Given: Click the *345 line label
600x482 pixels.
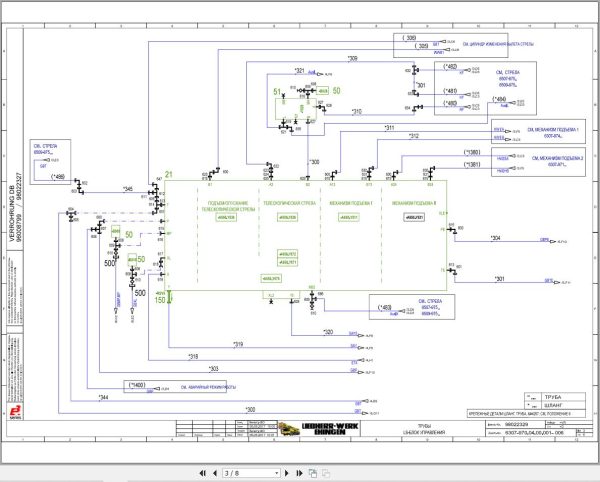Looking at the screenshot, I should coord(127,189).
